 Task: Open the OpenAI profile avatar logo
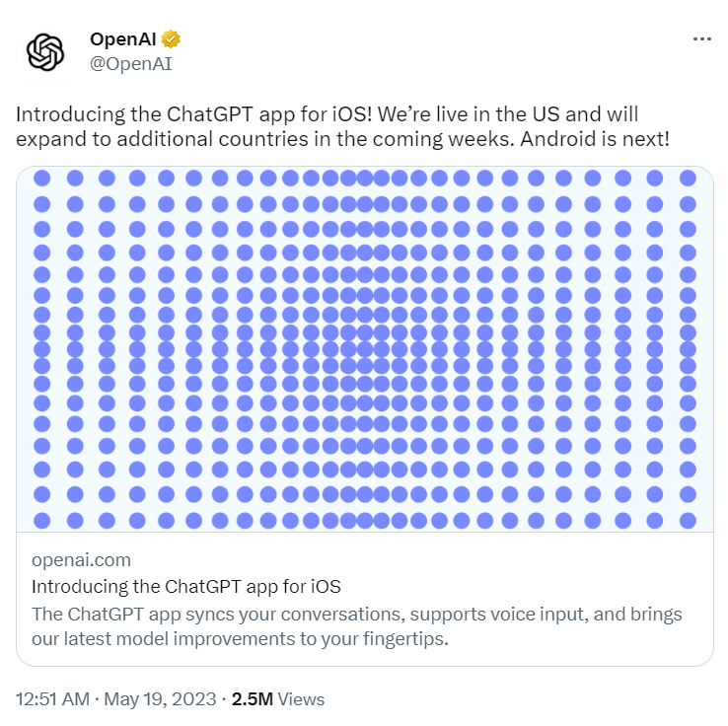click(45, 52)
